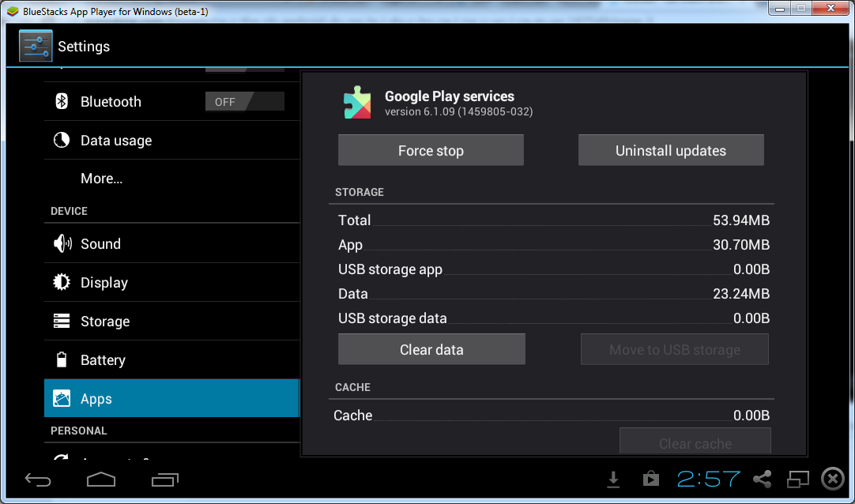Toggle the Bluetooth OFF switch
This screenshot has height=504, width=855.
click(x=244, y=101)
